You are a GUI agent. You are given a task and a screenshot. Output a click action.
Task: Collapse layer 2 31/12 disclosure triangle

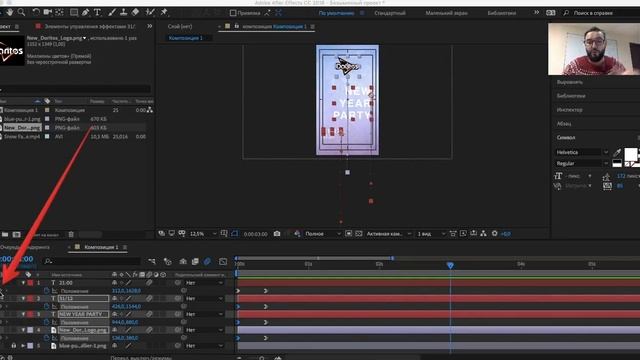(x=23, y=298)
